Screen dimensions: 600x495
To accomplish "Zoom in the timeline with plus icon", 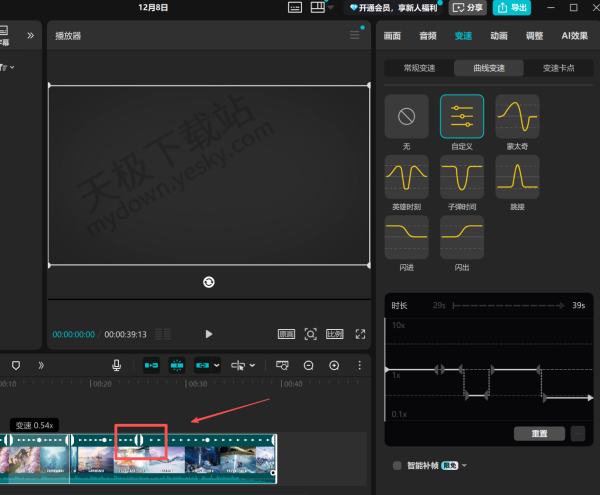I will click(x=334, y=366).
